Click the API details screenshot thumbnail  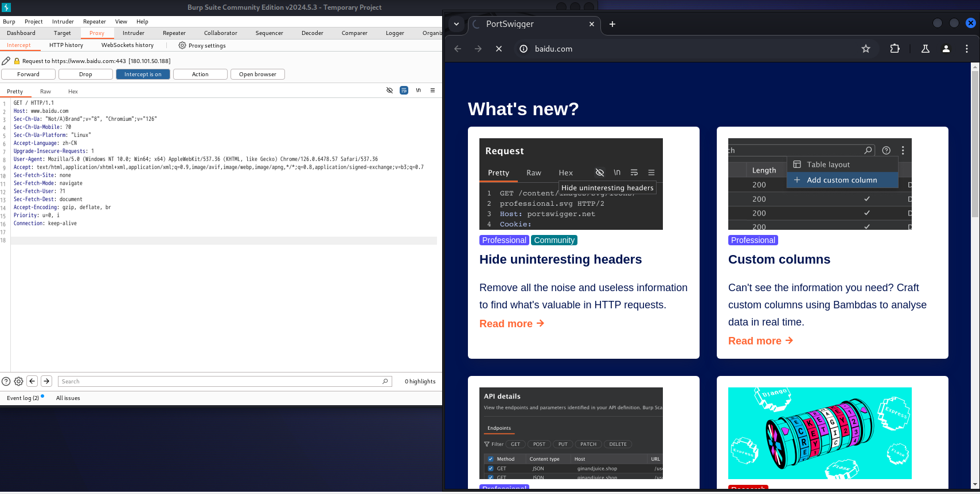(x=571, y=433)
